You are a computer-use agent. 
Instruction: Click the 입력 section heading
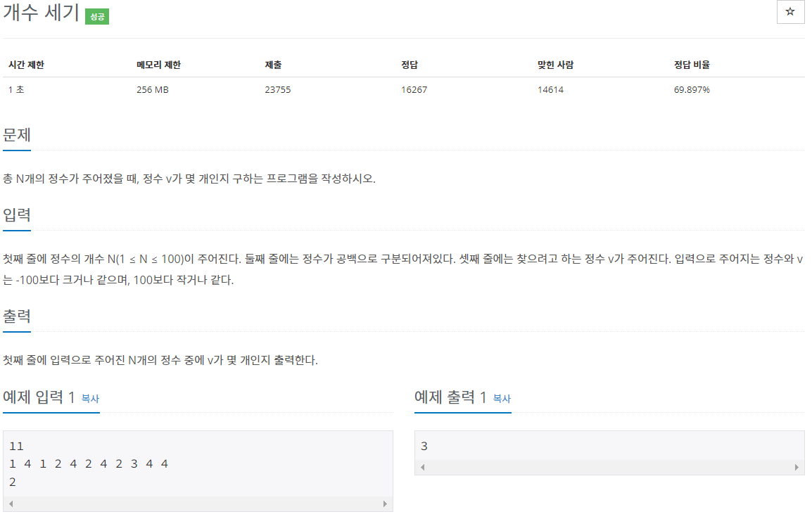(17, 214)
